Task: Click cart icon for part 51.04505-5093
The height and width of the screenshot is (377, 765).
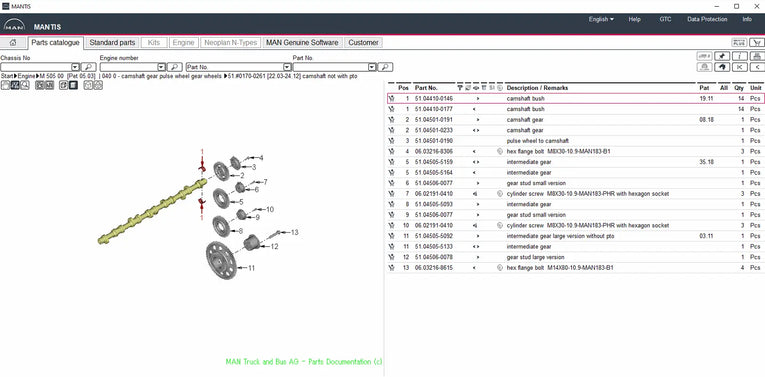Action: click(x=391, y=204)
